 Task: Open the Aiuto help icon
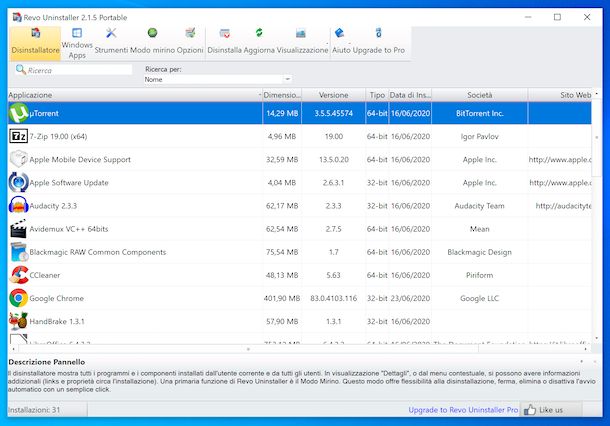(x=339, y=33)
